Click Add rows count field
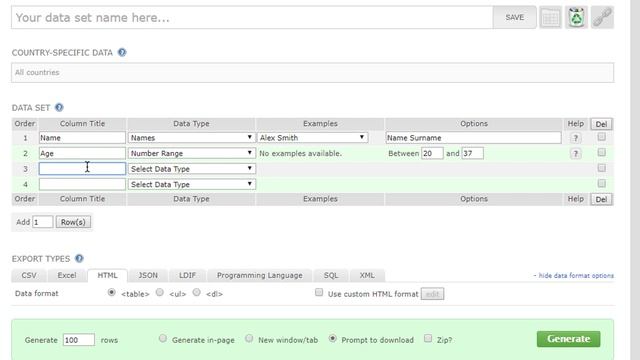Screen dimensions: 640x360 click(42, 222)
